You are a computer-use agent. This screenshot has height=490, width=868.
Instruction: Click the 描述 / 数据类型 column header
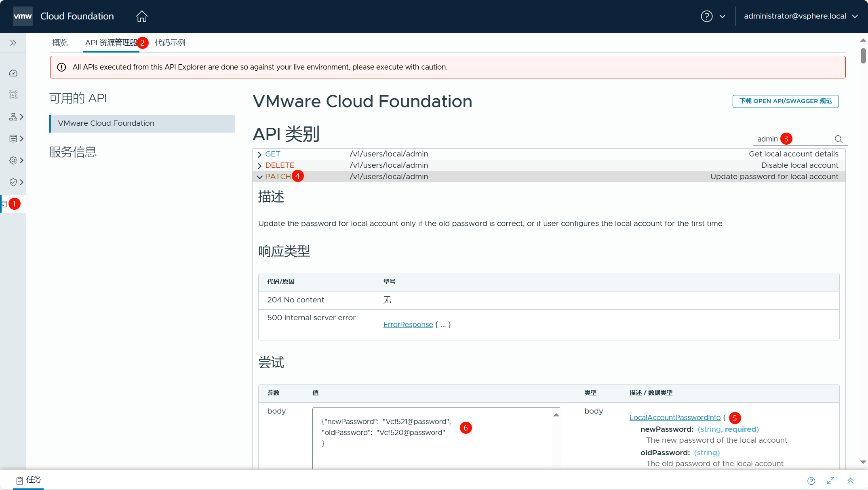point(651,393)
